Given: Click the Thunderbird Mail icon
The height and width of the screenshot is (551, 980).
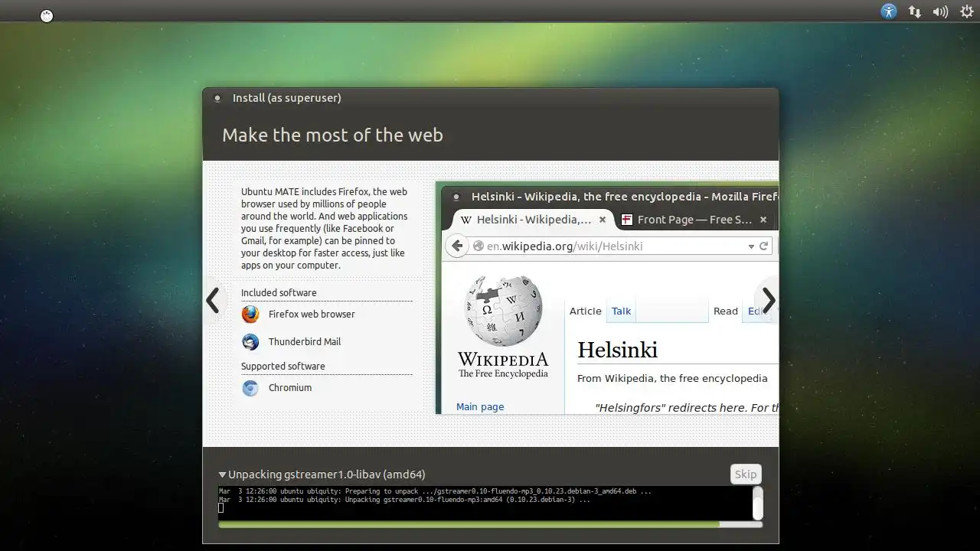Looking at the screenshot, I should tap(250, 342).
